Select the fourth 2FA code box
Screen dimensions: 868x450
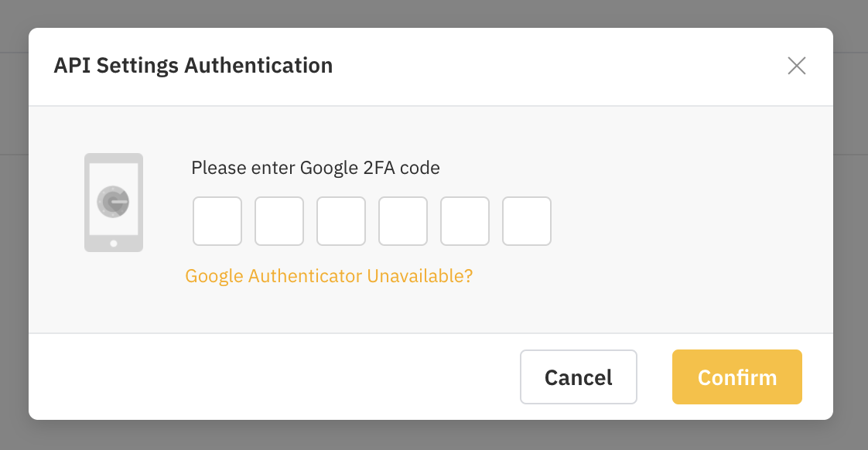[403, 221]
